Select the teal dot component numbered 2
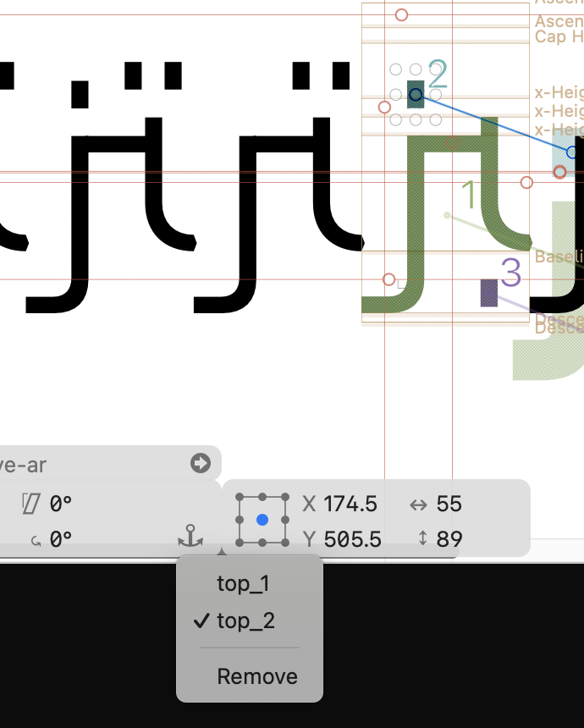Viewport: 584px width, 728px height. click(416, 94)
